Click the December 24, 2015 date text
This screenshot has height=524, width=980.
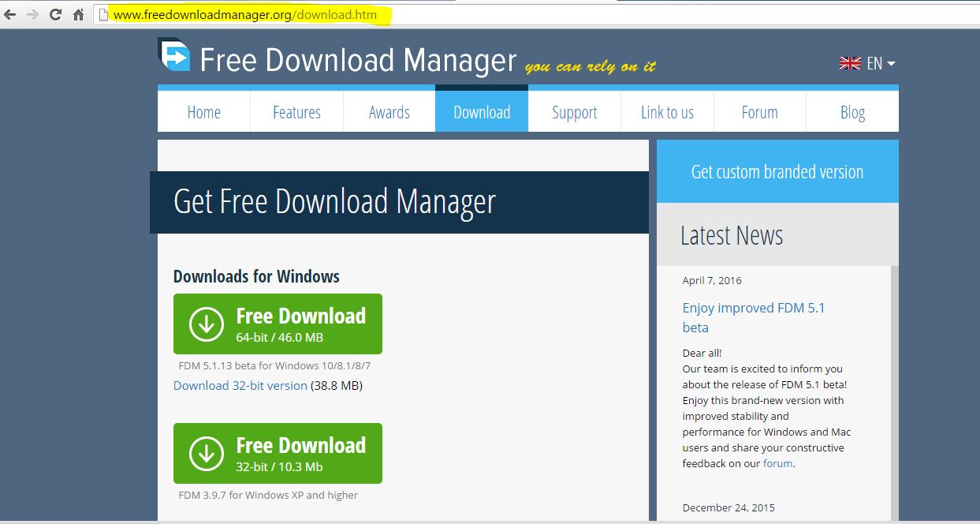[728, 507]
